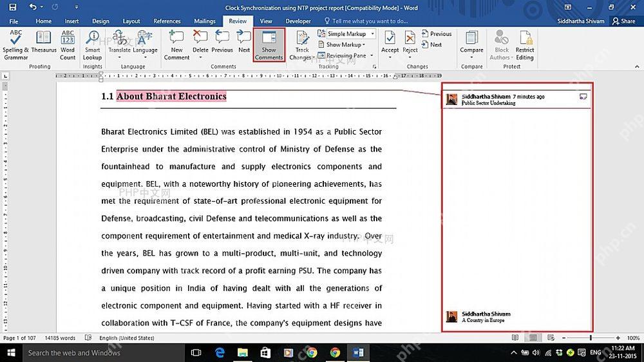Adjust the zoom slider handle

coord(591,338)
